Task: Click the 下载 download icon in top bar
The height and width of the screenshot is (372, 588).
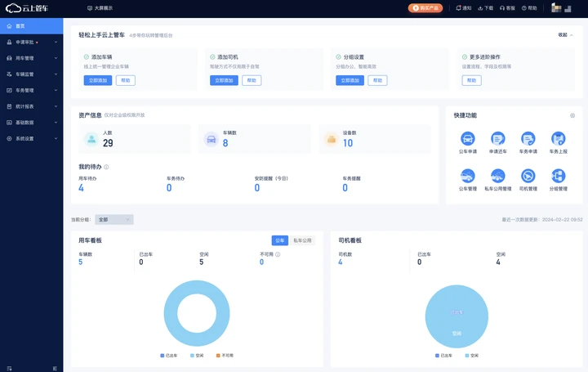Action: click(x=480, y=8)
